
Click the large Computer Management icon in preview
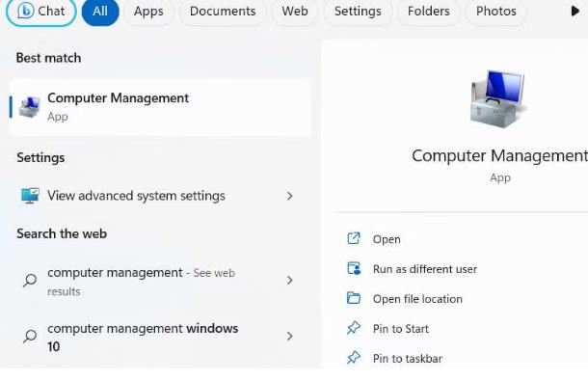point(498,98)
